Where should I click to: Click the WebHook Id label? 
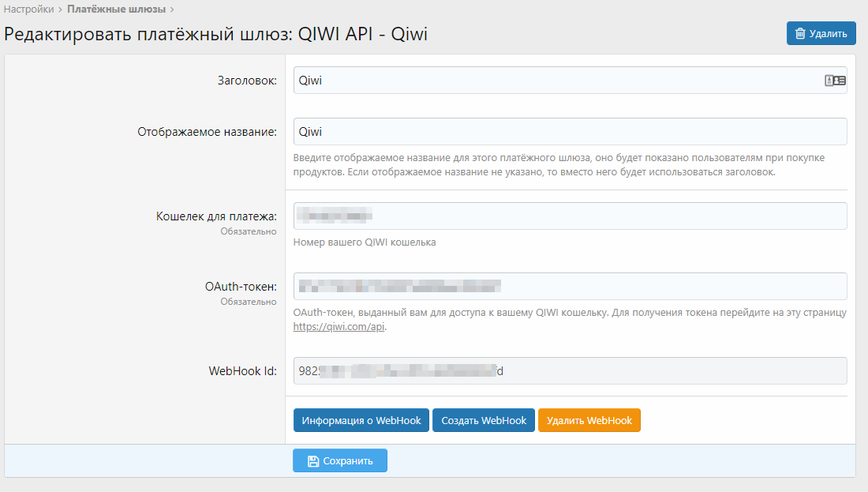tap(242, 370)
